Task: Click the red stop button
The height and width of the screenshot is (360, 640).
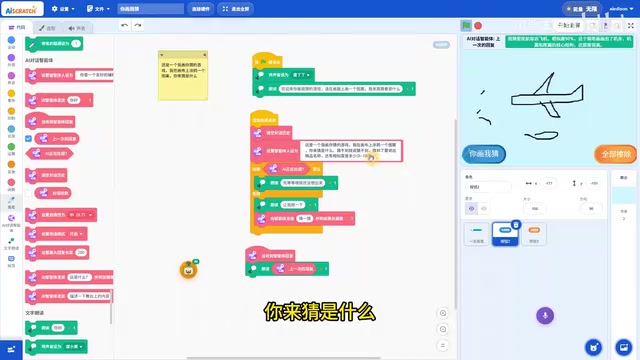Action: (478, 26)
